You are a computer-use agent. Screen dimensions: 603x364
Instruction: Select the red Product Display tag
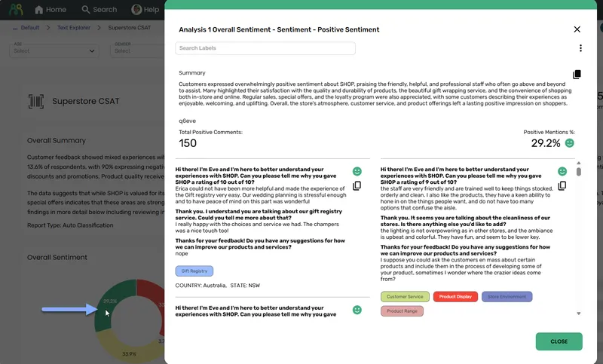(455, 297)
